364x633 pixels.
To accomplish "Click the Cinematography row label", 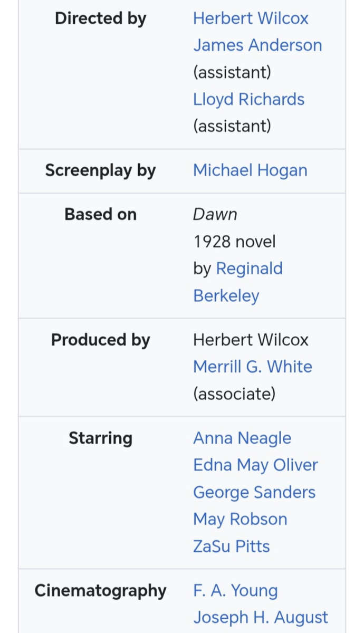I will coord(100,591).
